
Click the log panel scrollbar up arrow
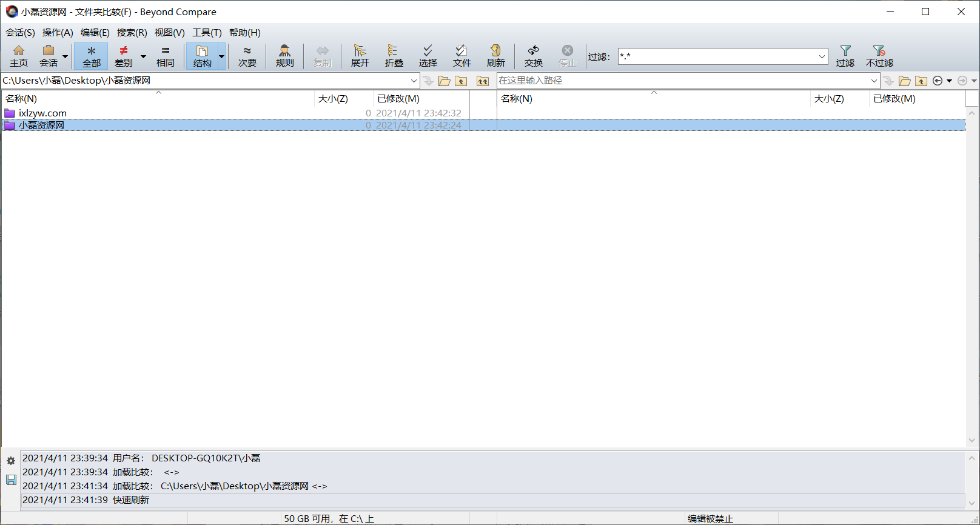pyautogui.click(x=972, y=458)
